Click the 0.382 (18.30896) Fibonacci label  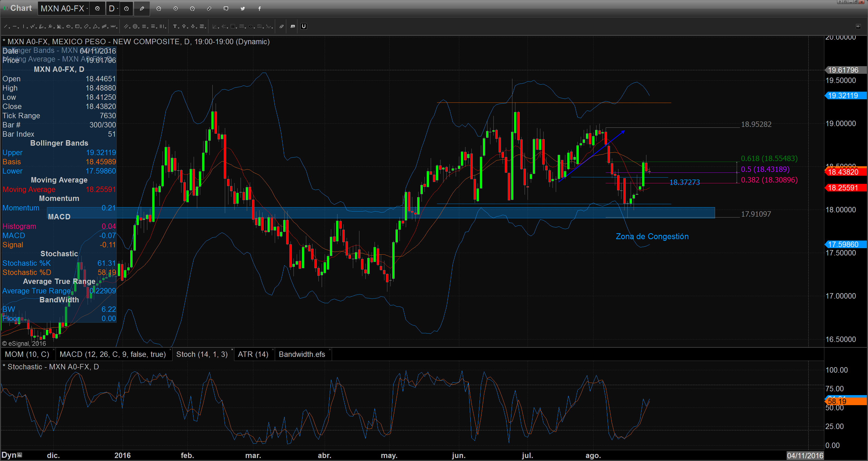tap(769, 180)
